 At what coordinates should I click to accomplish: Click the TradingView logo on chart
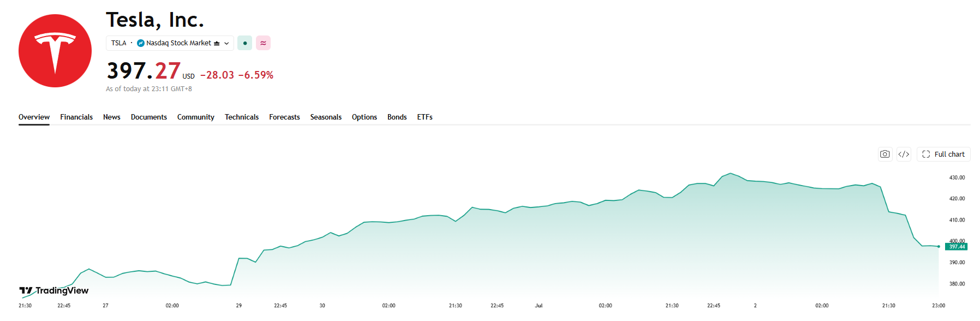[54, 290]
